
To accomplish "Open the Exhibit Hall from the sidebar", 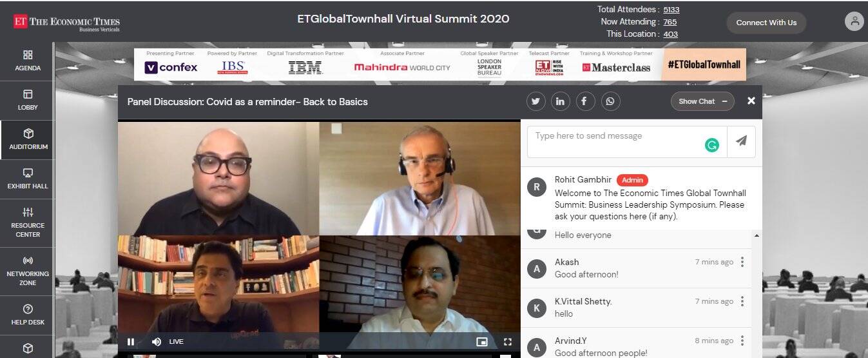I will 28,179.
